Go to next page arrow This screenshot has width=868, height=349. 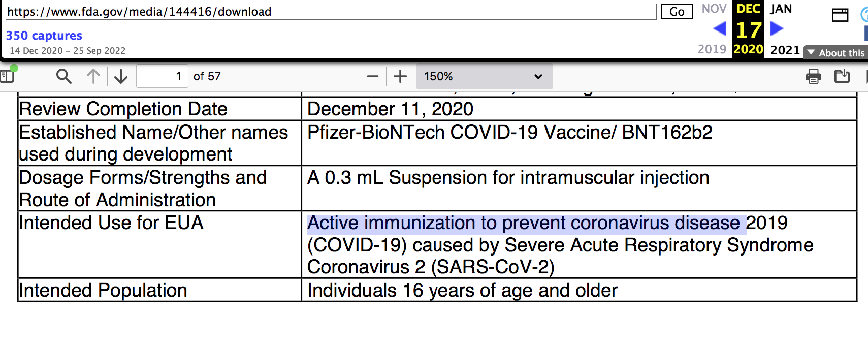point(121,76)
